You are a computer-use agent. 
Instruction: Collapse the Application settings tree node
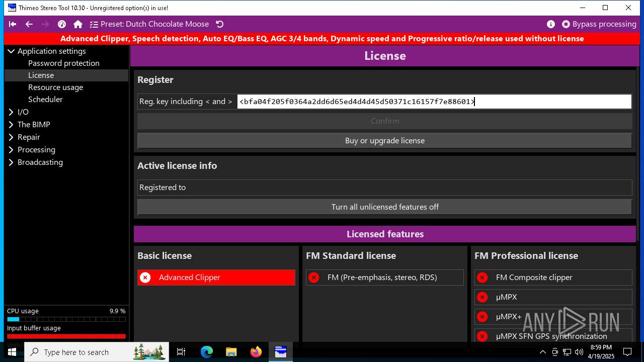(11, 51)
